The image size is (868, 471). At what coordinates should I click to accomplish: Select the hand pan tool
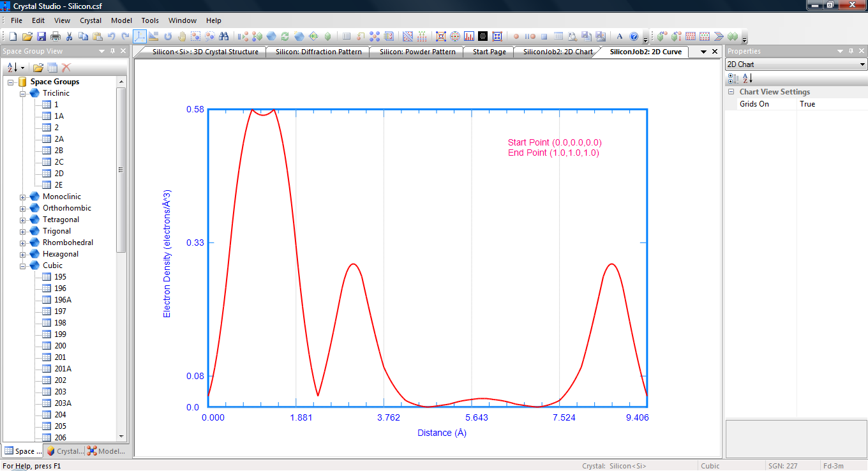pos(182,36)
